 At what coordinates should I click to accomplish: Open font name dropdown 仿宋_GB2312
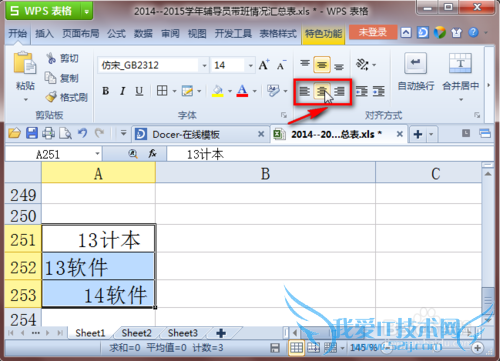(x=204, y=65)
